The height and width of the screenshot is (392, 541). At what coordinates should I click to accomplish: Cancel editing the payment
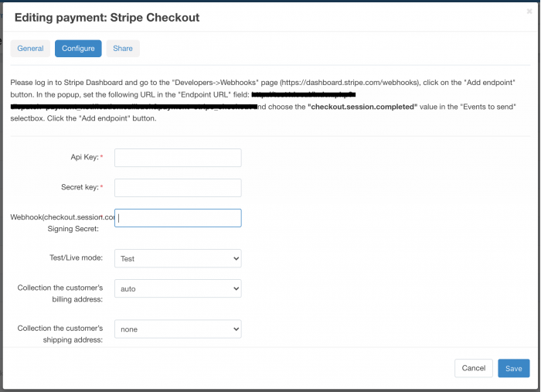473,368
